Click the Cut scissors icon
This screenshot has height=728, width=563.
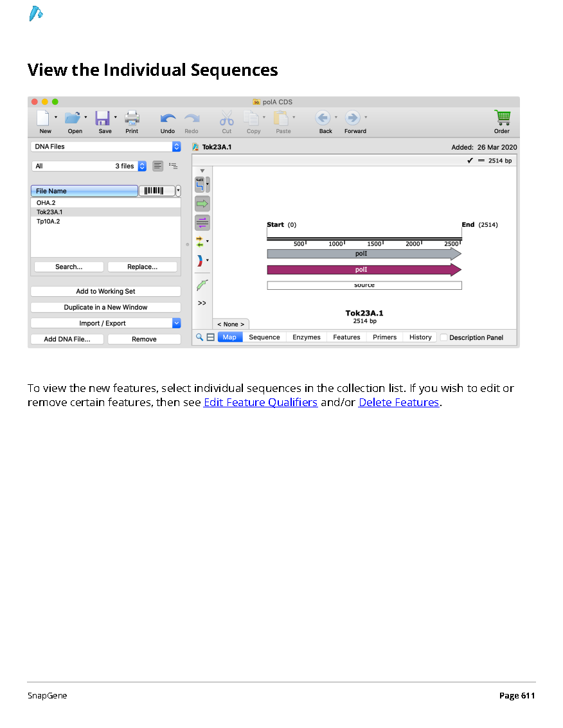[x=227, y=118]
